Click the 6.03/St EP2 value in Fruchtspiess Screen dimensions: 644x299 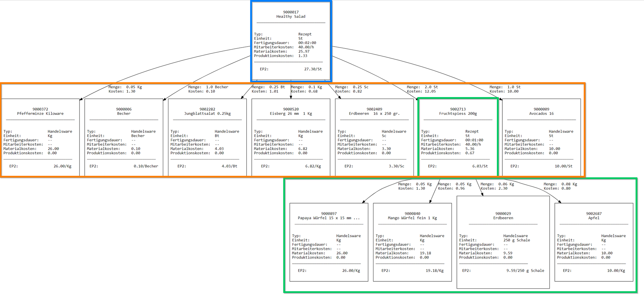pos(480,166)
